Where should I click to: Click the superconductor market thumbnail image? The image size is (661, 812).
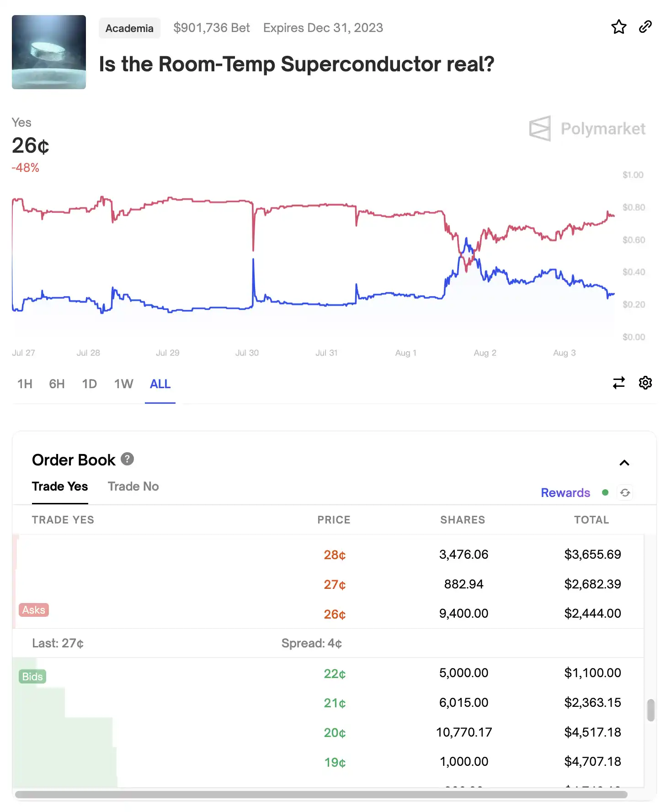pos(49,52)
